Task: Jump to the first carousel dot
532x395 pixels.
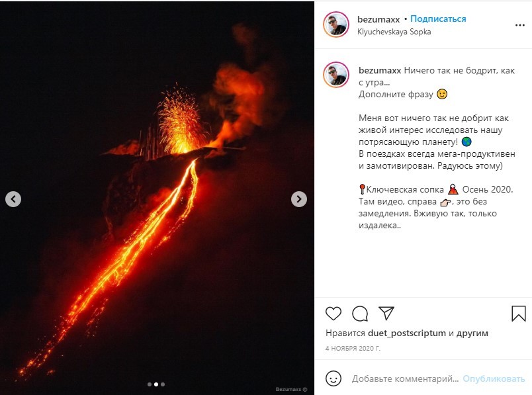Action: click(x=149, y=384)
